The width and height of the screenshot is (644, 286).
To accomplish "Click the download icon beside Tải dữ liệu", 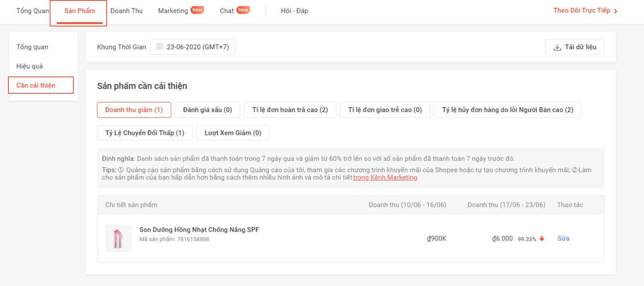I will [x=557, y=47].
